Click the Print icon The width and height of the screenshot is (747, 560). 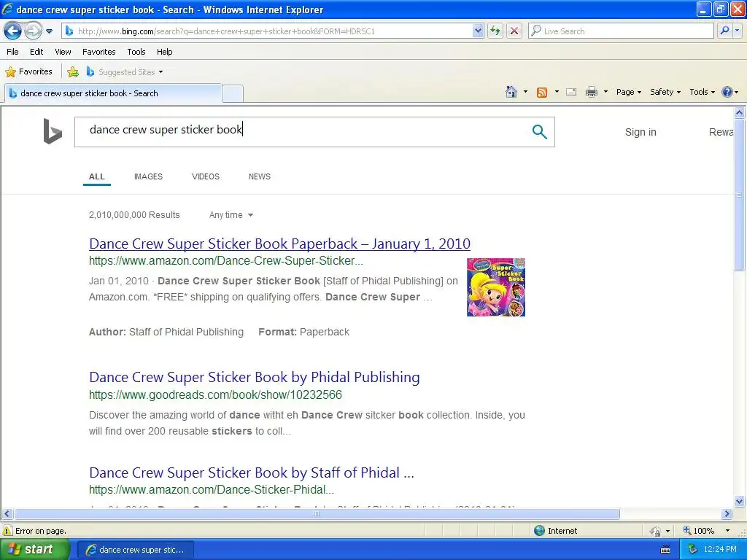point(591,92)
